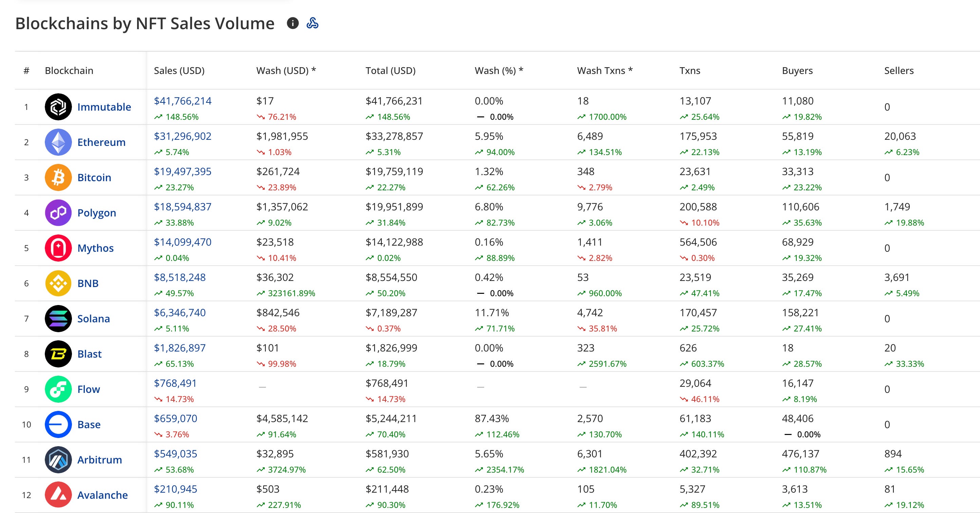
Task: Click the Arbitrum logo icon
Action: coord(58,460)
